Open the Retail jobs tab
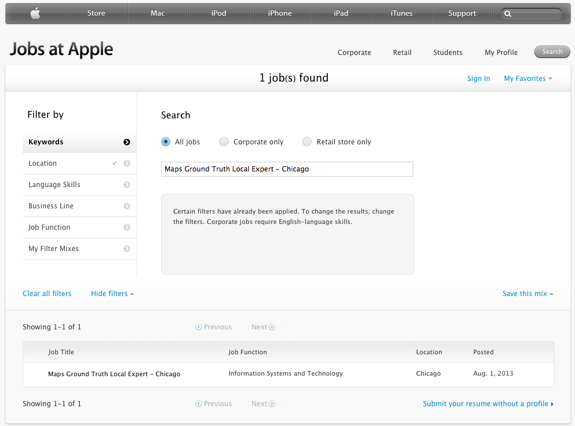 (402, 52)
